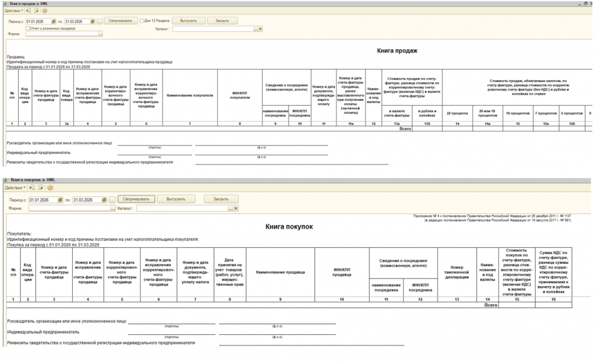Click first toolbar icon in Книга продаж window
Screen dimensions: 596x364
(x=29, y=10)
